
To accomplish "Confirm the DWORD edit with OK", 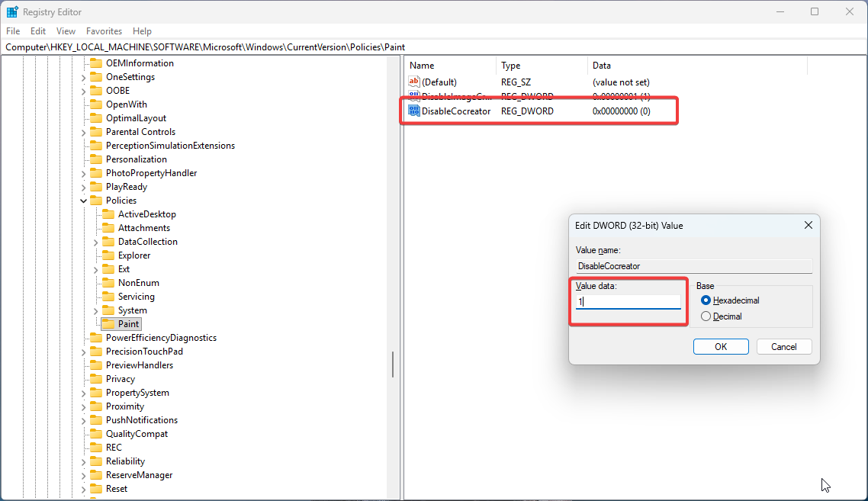I will point(720,347).
